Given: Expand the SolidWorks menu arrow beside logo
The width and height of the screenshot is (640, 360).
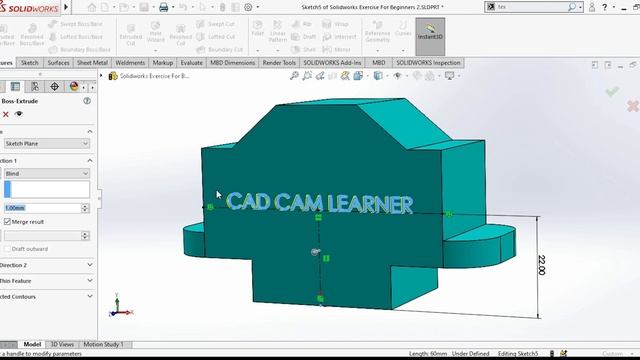Looking at the screenshot, I should [x=66, y=7].
